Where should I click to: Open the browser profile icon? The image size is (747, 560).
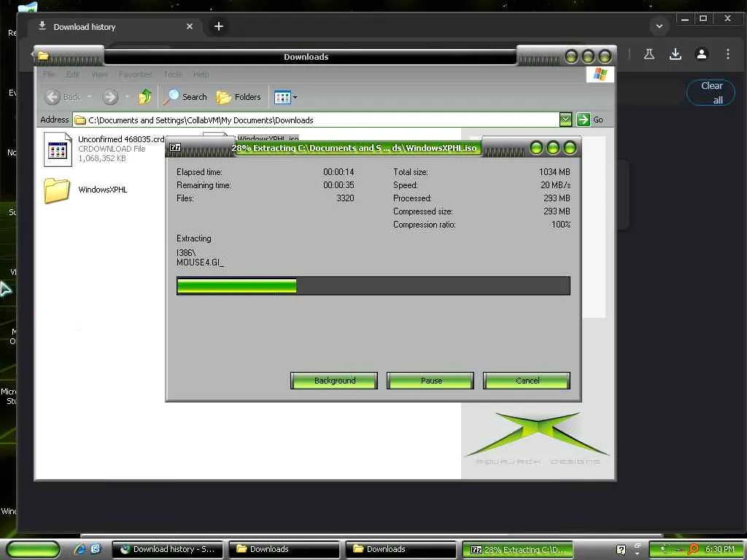(x=701, y=54)
